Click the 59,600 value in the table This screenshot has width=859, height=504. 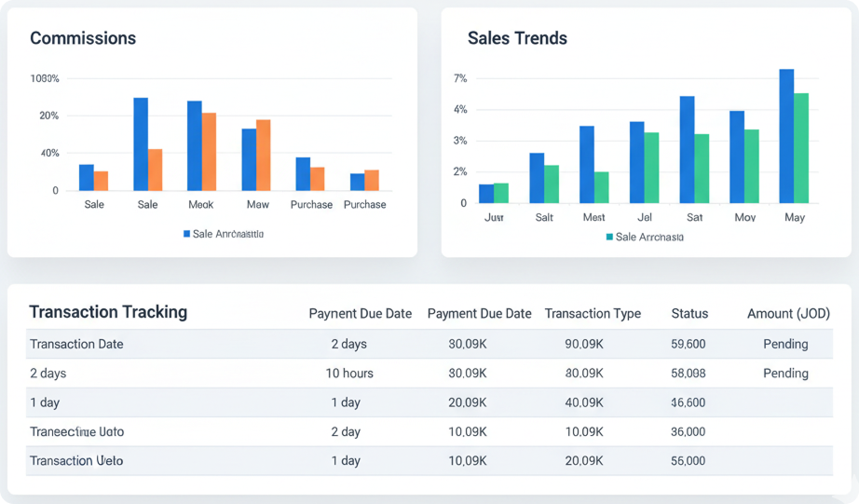tap(689, 344)
